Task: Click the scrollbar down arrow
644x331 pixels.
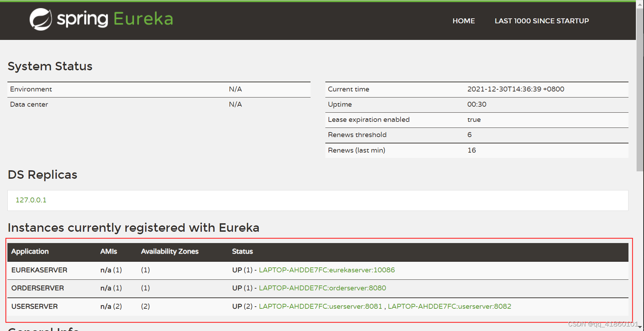Action: (640, 327)
